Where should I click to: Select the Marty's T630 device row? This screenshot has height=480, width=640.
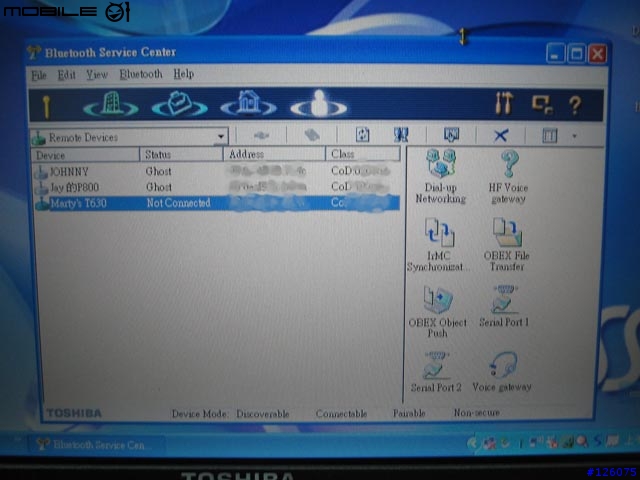216,203
